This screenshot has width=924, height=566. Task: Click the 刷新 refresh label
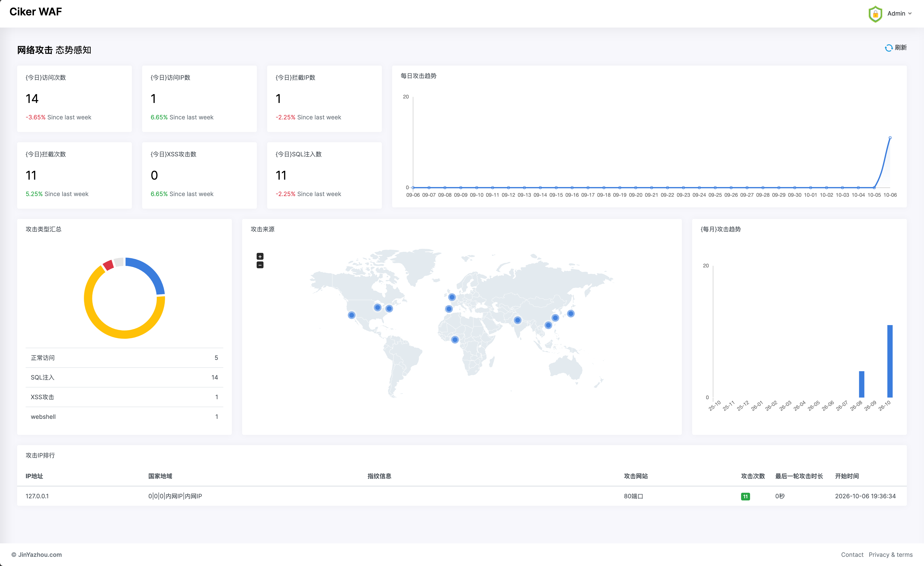[x=901, y=48]
